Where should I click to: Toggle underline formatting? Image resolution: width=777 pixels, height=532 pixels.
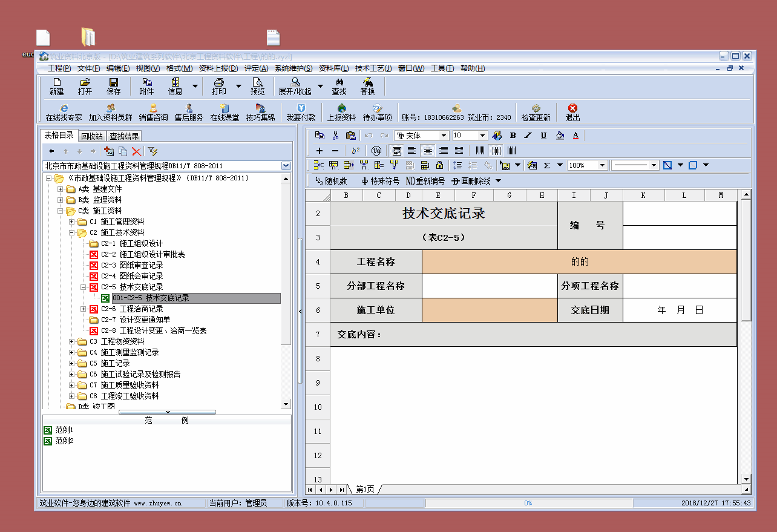[543, 136]
